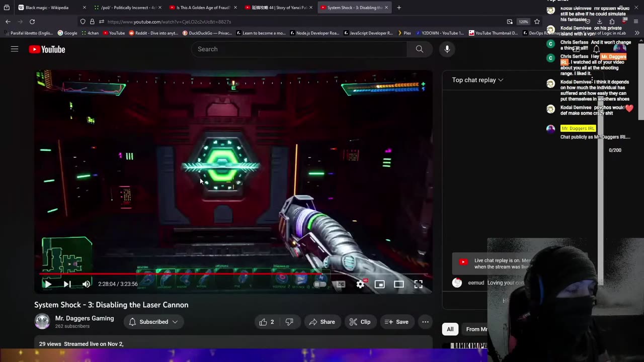Open the 4chan bookmark

point(90,33)
